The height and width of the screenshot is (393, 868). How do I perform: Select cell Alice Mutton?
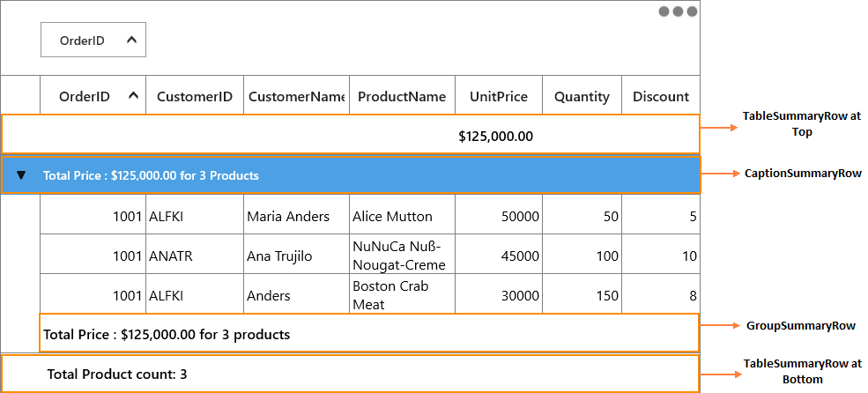pos(402,214)
